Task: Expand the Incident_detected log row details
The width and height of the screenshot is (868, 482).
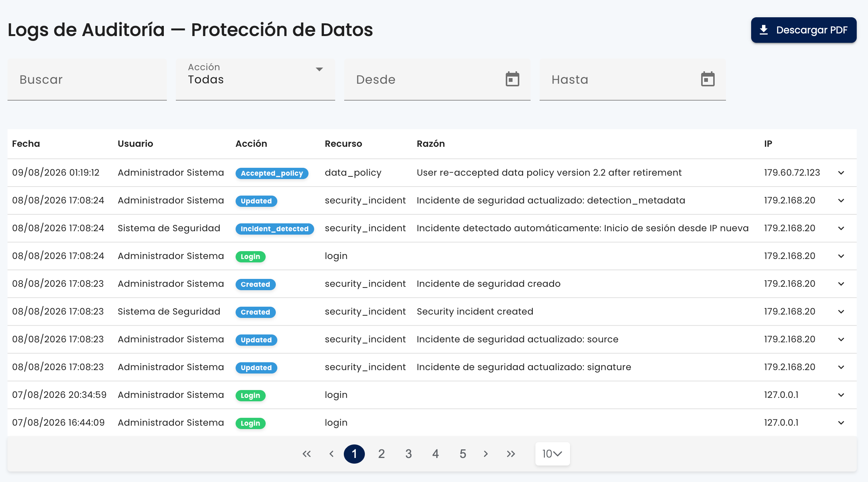Action: coord(841,228)
